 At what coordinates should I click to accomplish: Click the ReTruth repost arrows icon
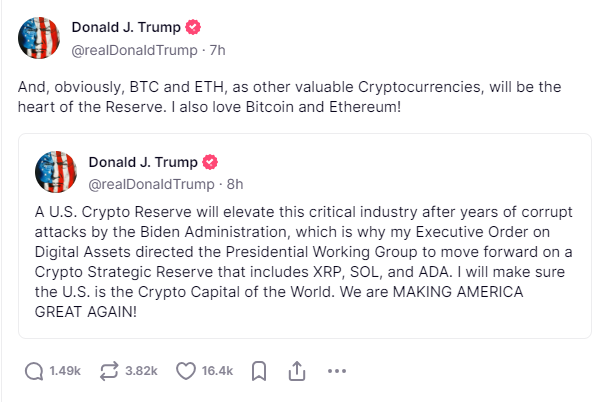109,371
